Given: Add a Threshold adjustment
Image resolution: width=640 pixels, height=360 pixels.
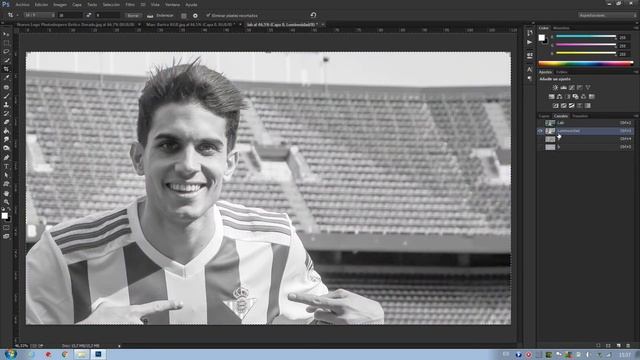Looking at the screenshot, I should pos(571,106).
